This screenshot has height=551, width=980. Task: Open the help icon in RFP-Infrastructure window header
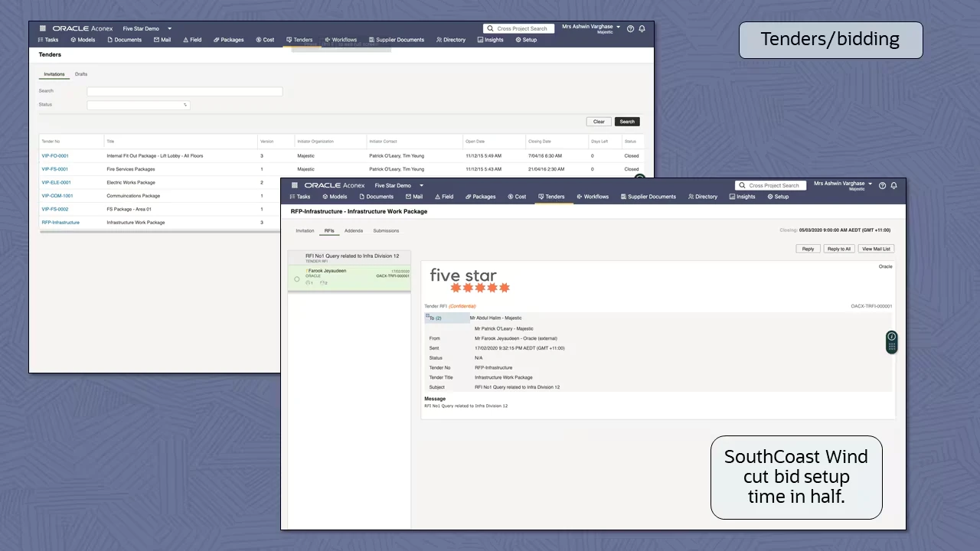click(x=882, y=185)
